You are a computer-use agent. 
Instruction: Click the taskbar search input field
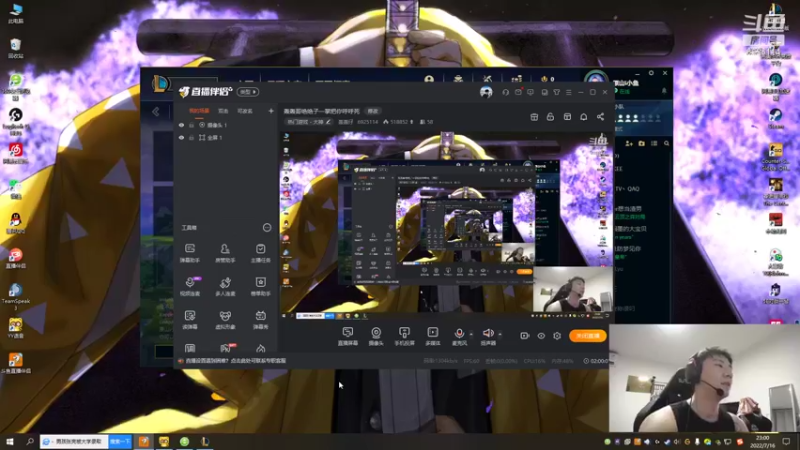[74, 441]
